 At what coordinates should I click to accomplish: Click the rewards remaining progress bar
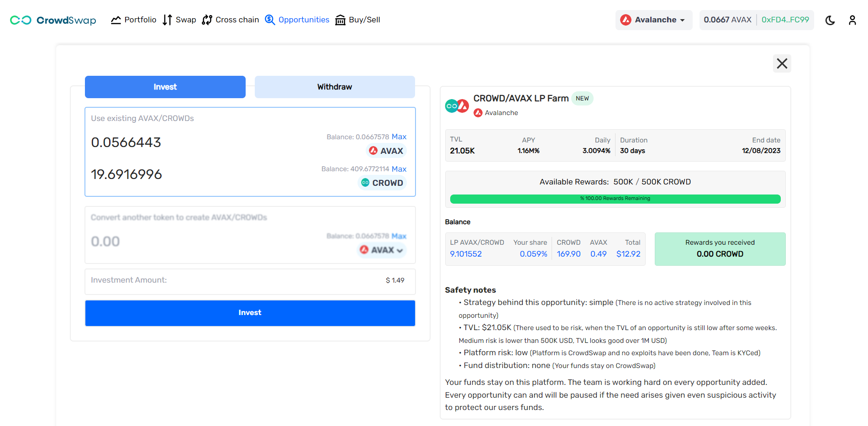click(615, 199)
